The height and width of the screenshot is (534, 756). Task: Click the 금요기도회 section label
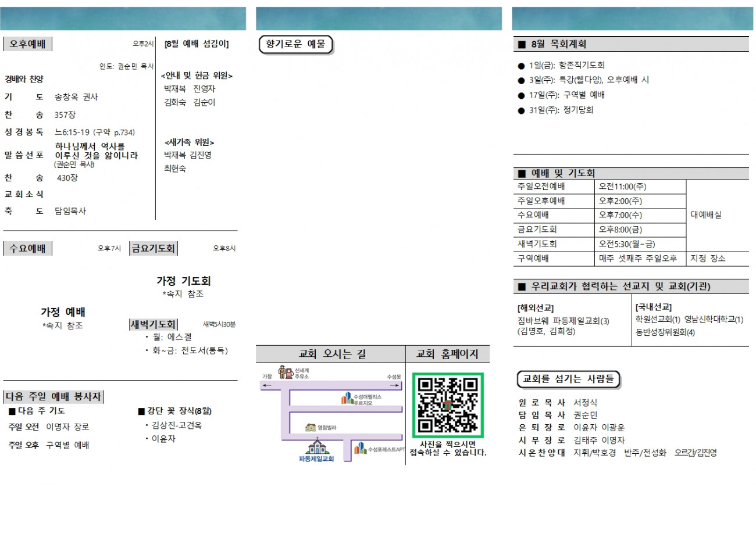pyautogui.click(x=154, y=249)
